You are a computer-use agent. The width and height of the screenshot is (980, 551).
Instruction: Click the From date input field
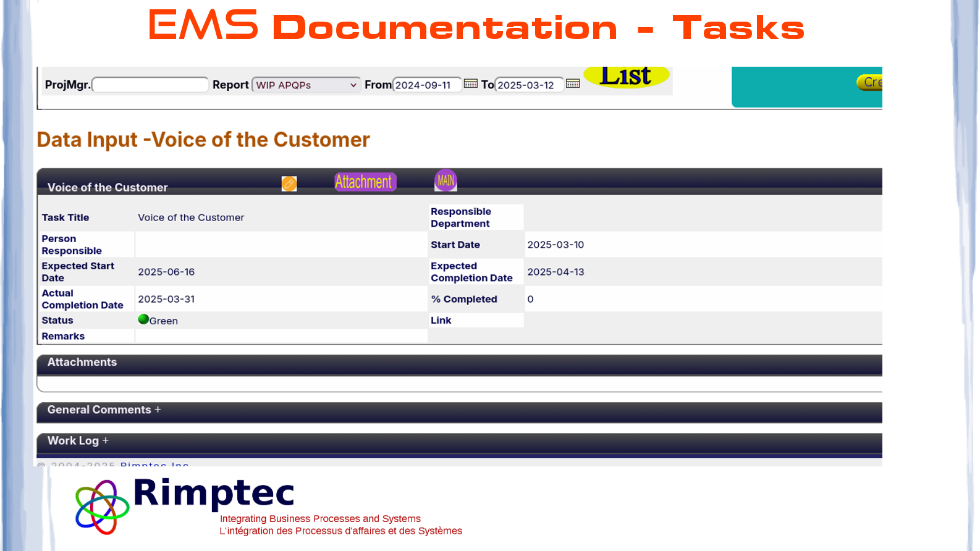pyautogui.click(x=426, y=85)
